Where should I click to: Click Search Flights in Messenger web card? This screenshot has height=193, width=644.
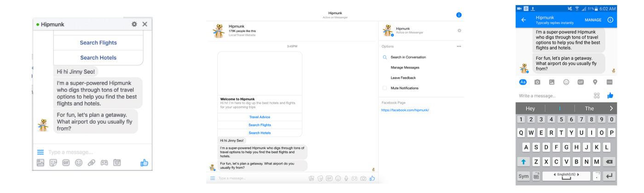[260, 125]
